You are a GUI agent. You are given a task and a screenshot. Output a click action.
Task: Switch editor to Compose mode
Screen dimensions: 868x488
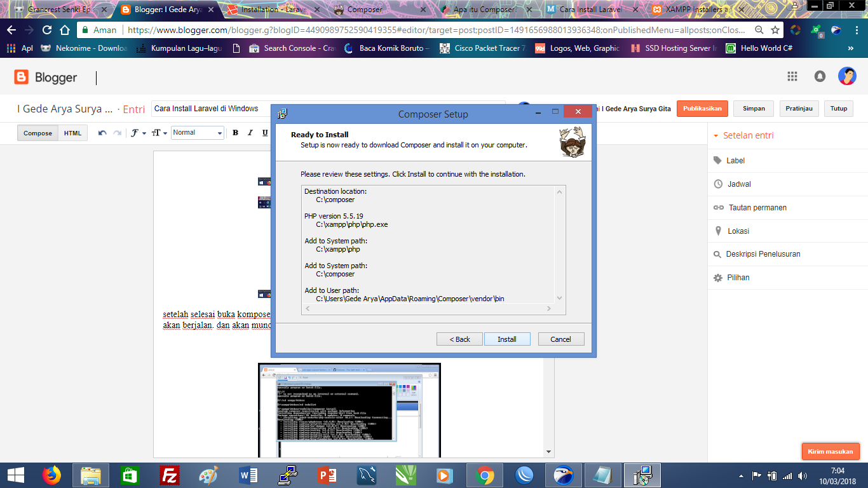pos(37,133)
